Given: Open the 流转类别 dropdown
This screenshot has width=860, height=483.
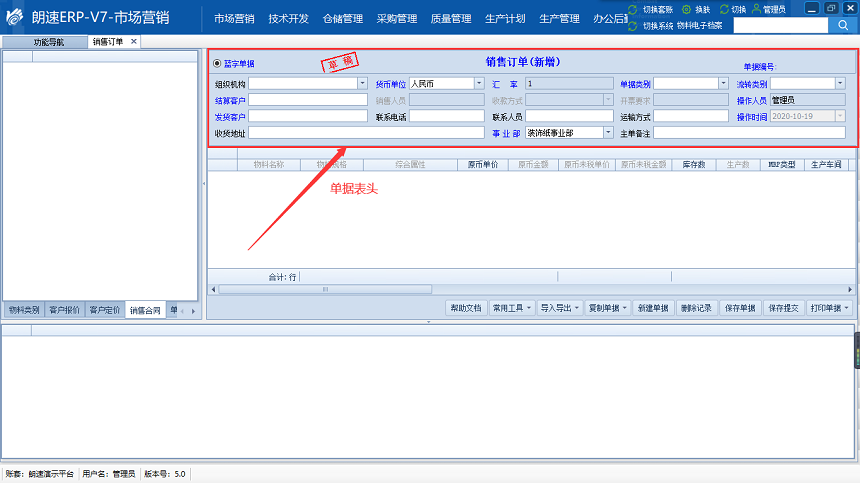Looking at the screenshot, I should pos(840,83).
